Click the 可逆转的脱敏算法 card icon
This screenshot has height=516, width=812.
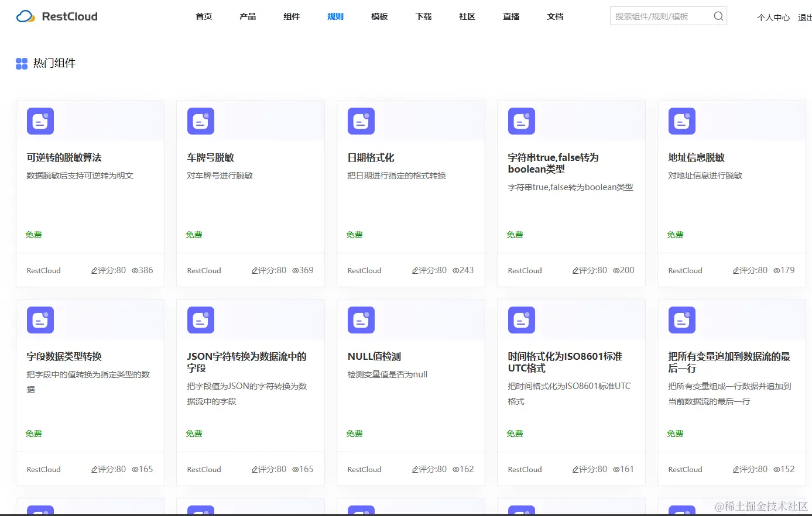point(40,121)
